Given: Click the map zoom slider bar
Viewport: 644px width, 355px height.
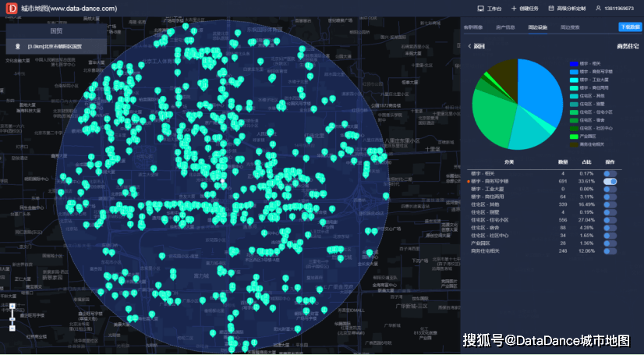Looking at the screenshot, I should point(12,318).
